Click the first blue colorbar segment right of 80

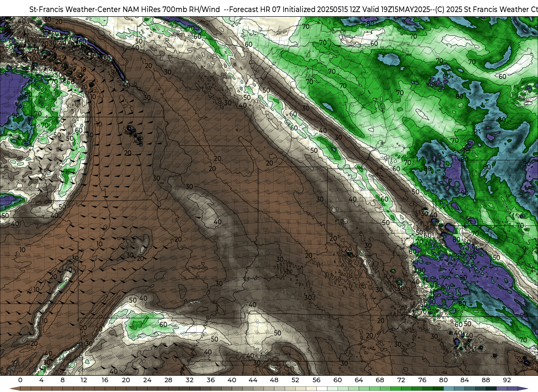click(x=449, y=389)
